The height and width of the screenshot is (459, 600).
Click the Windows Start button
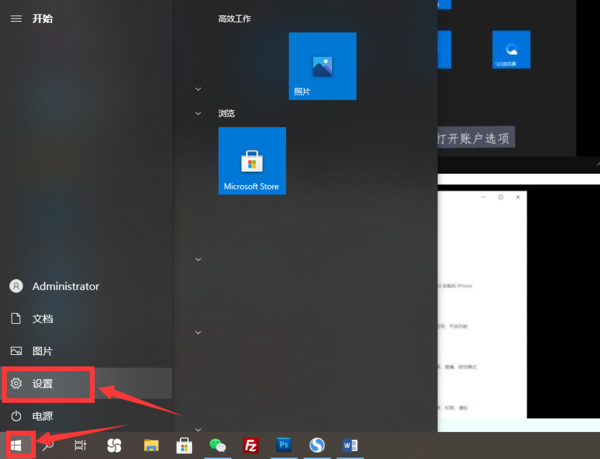16,445
